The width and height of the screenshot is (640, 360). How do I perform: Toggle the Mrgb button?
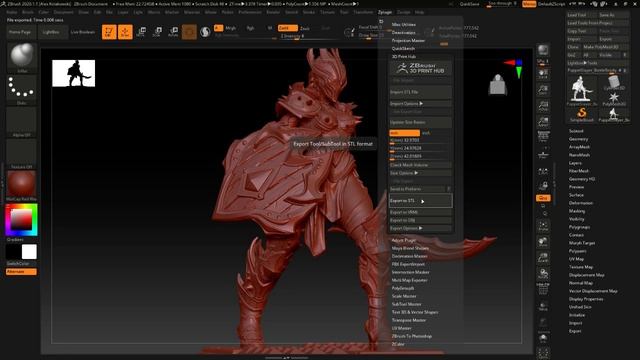(x=231, y=28)
